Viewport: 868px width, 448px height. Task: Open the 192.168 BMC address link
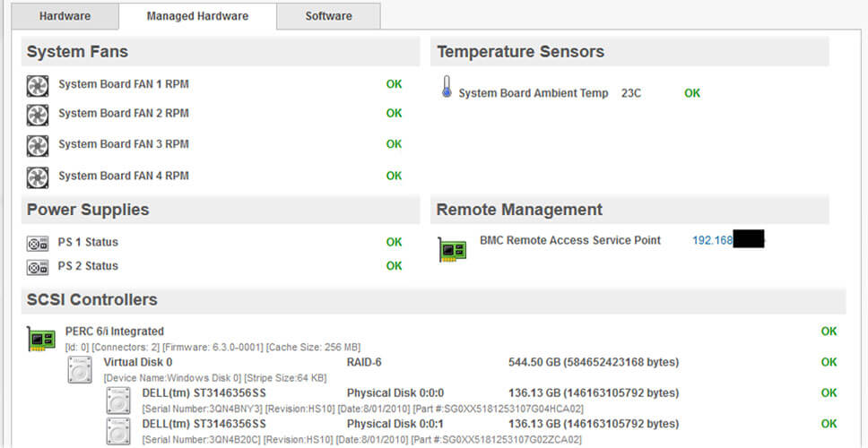[x=713, y=241]
